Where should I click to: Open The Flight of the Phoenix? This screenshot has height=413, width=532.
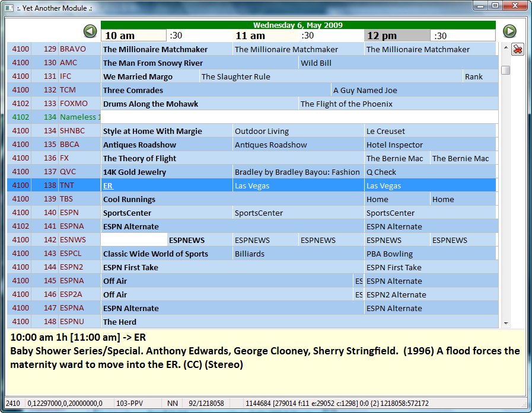point(399,104)
